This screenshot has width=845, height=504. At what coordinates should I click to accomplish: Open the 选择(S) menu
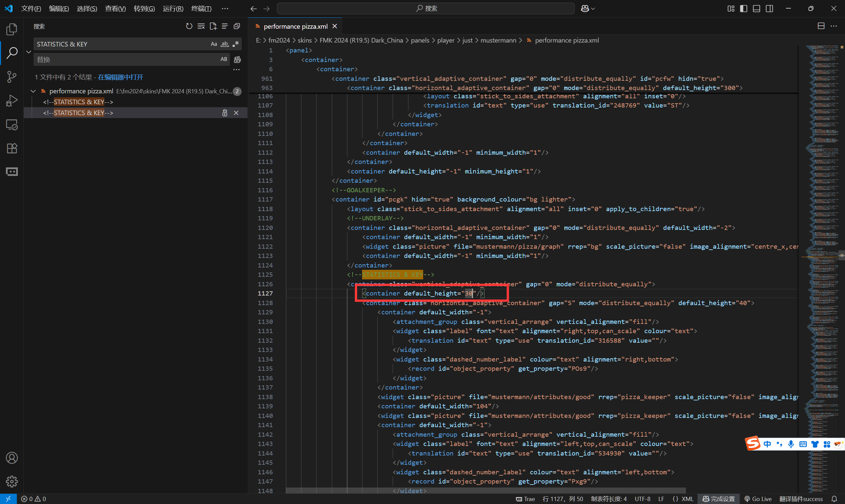pyautogui.click(x=87, y=9)
